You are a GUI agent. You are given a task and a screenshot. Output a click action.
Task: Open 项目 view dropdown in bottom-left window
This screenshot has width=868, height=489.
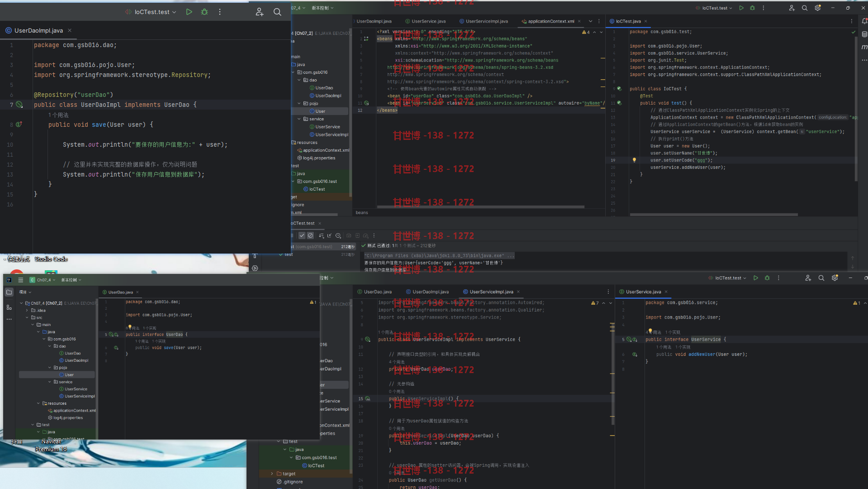25,292
